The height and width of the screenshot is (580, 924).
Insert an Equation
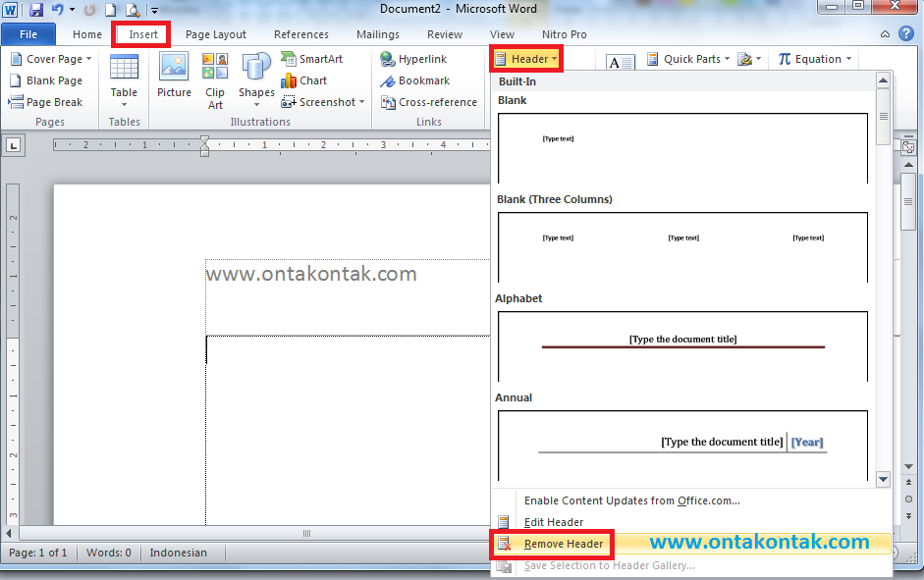click(813, 59)
